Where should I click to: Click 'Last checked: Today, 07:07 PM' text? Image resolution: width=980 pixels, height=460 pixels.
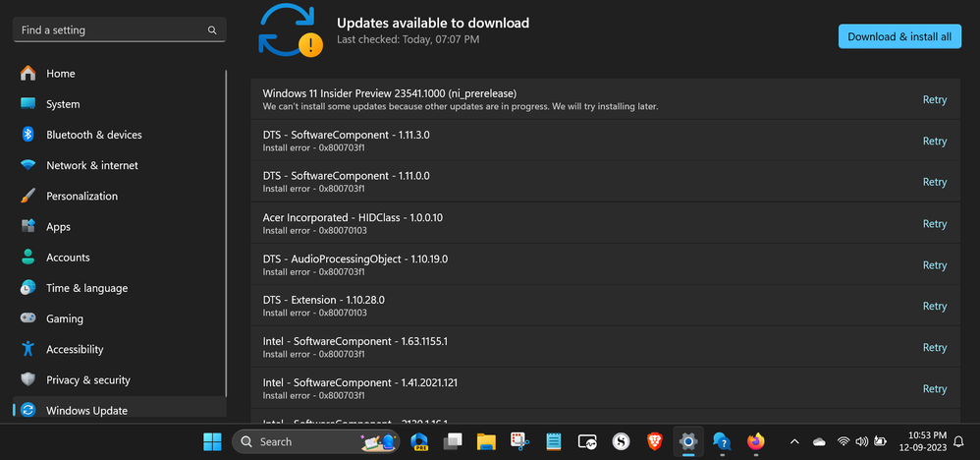(x=408, y=39)
